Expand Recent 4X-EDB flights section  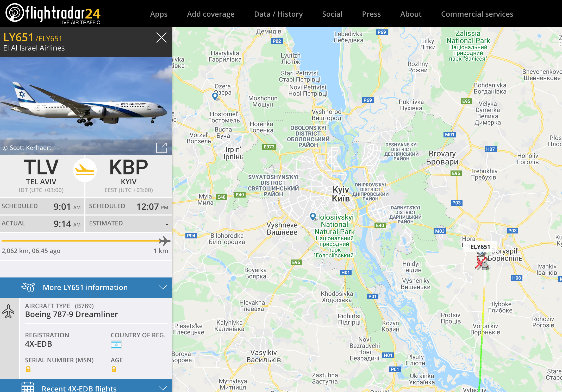tap(86, 386)
